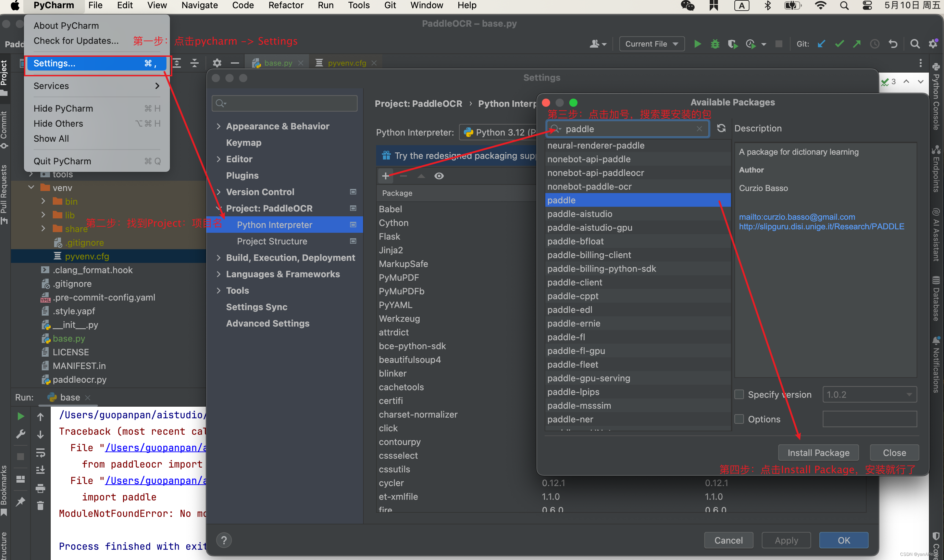Screen dimensions: 944x560
Task: Select paddle-aistudio in packages list
Action: (x=638, y=214)
